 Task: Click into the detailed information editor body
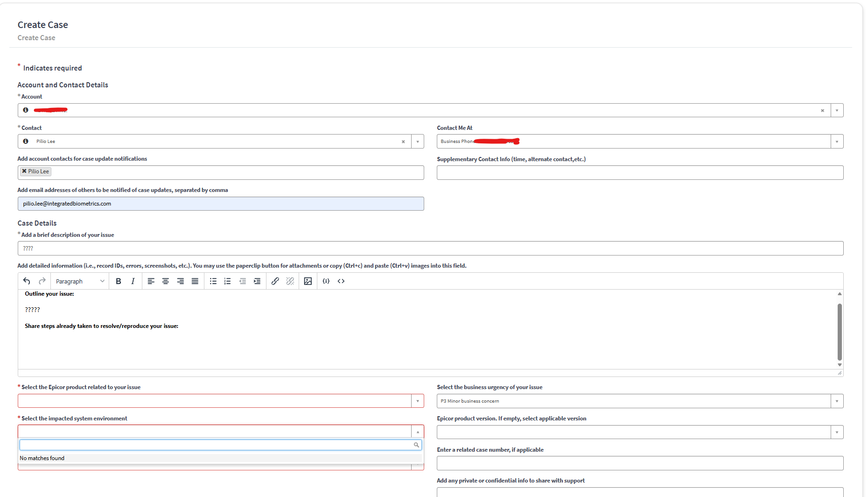tap(427, 329)
